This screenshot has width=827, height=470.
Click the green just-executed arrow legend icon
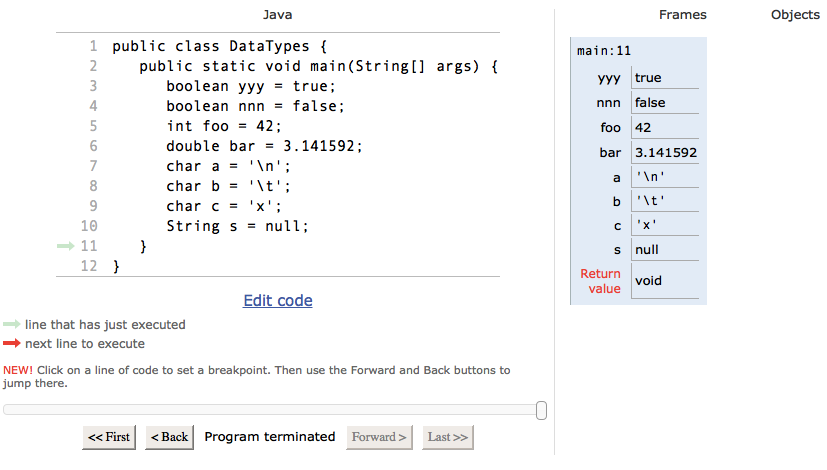click(12, 324)
